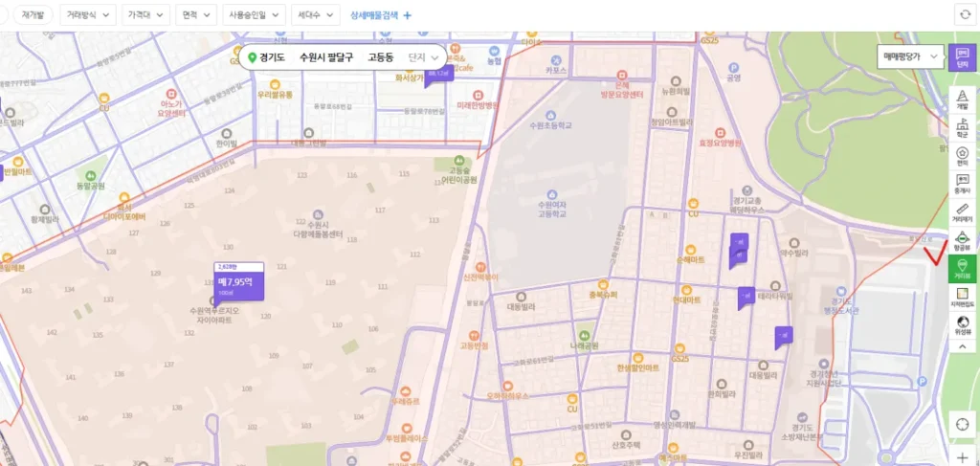Click the 고등반점 restaurant icon
Image resolution: width=980 pixels, height=466 pixels.
tap(473, 335)
